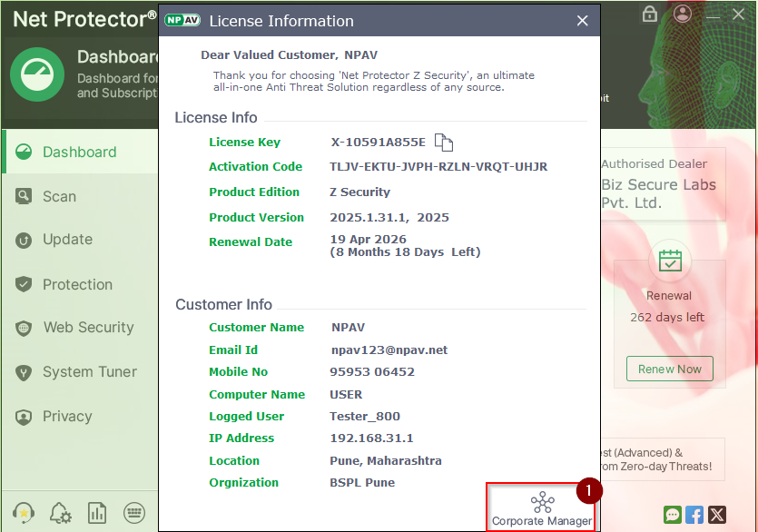This screenshot has width=758, height=532.
Task: Click the lock icon in title bar
Action: pyautogui.click(x=649, y=14)
